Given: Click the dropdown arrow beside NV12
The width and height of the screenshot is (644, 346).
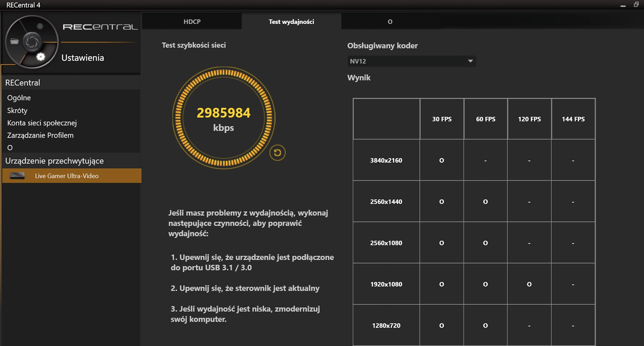Looking at the screenshot, I should 470,61.
